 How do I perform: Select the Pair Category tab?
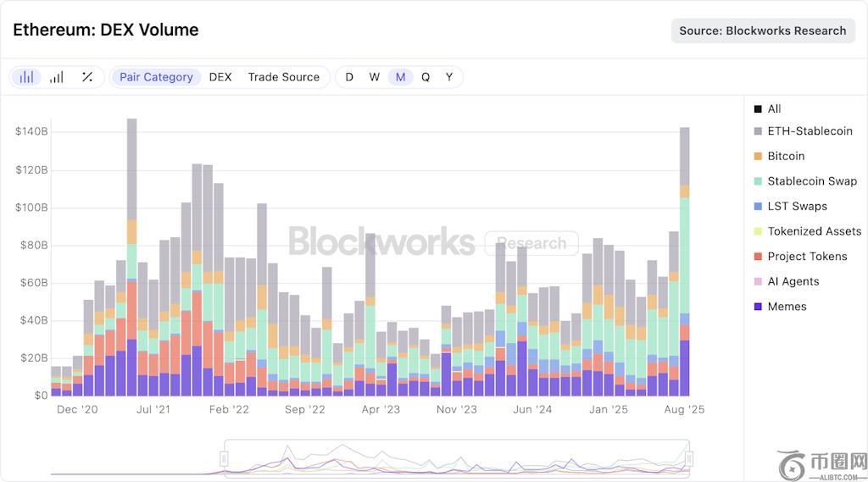[156, 77]
